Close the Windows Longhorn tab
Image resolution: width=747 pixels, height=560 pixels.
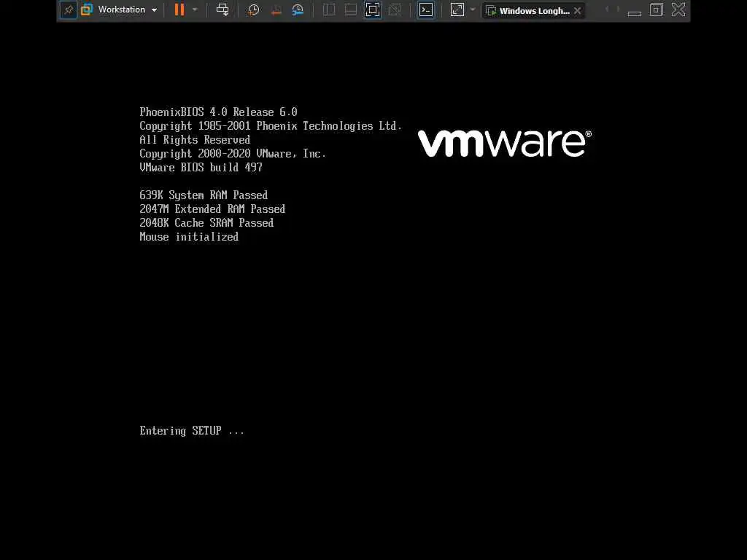tap(578, 10)
